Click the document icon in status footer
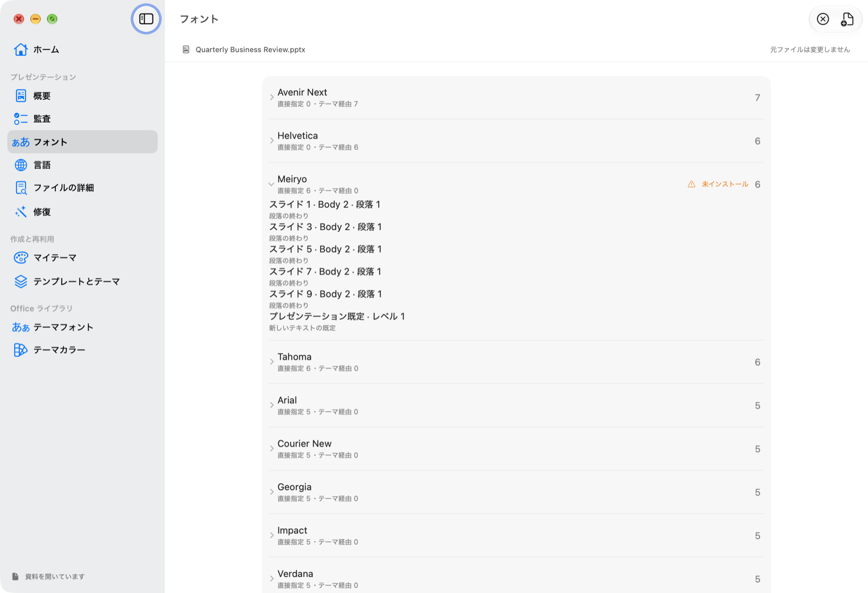The width and height of the screenshot is (868, 593). pos(15,576)
